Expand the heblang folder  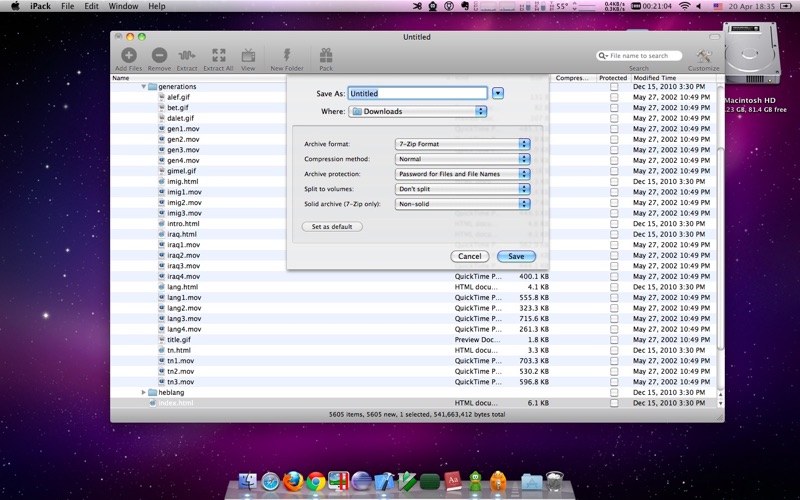(144, 392)
